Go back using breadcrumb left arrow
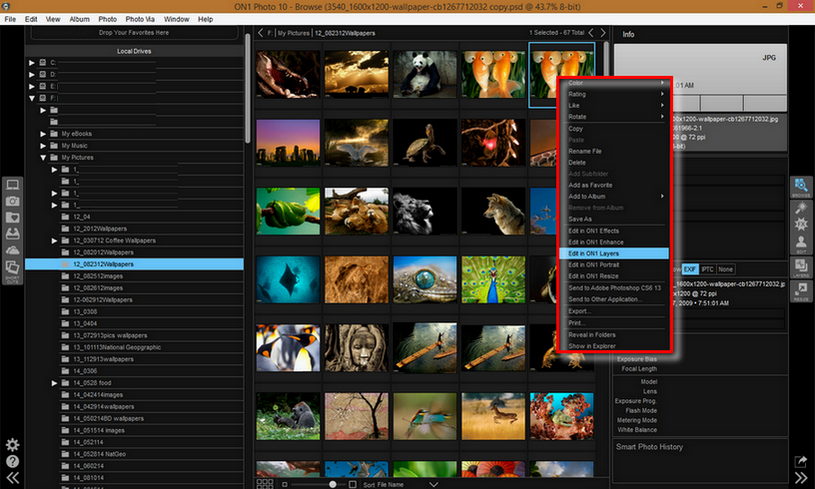 pyautogui.click(x=260, y=33)
